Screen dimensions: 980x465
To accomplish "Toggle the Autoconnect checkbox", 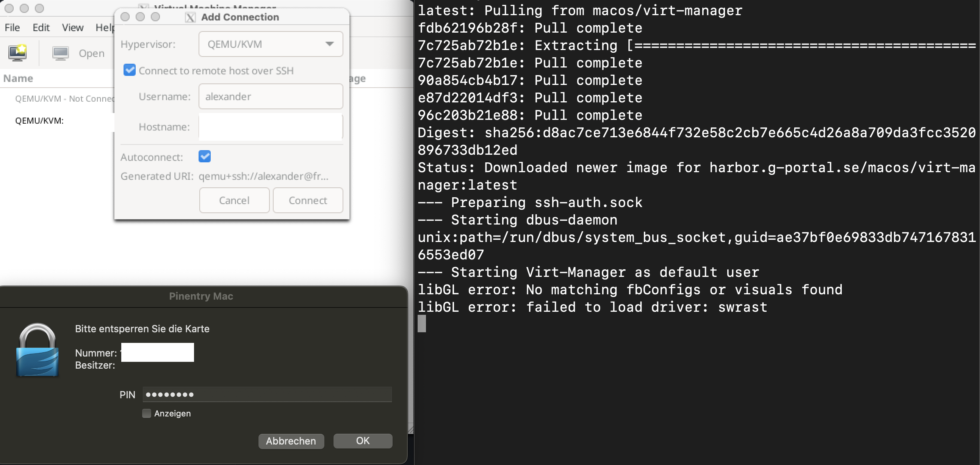I will (205, 156).
